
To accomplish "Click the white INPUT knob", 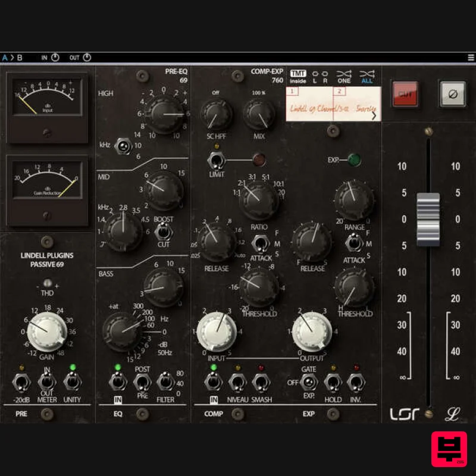I will tap(217, 332).
